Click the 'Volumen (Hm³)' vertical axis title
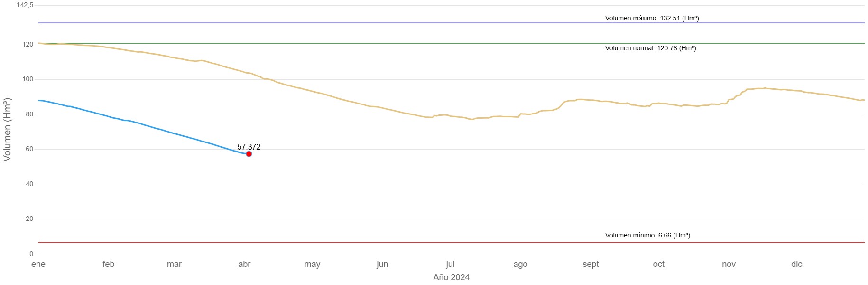The width and height of the screenshot is (868, 285). point(7,129)
